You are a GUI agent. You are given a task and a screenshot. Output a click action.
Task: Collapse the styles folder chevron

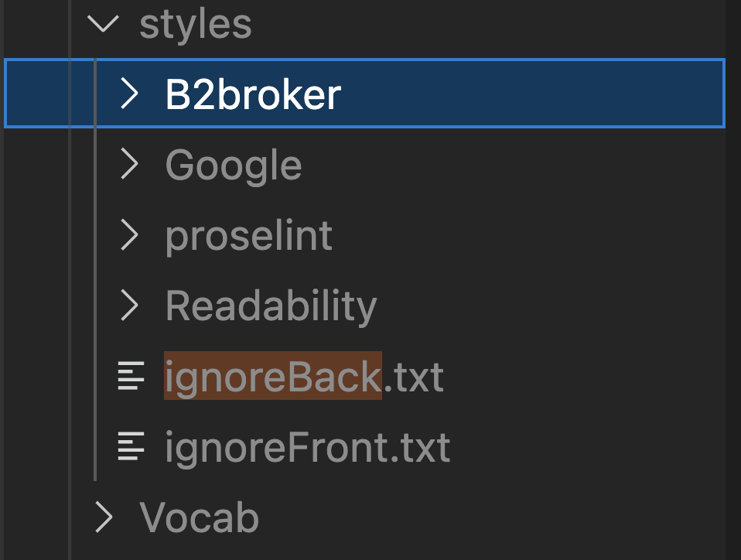[x=103, y=24]
